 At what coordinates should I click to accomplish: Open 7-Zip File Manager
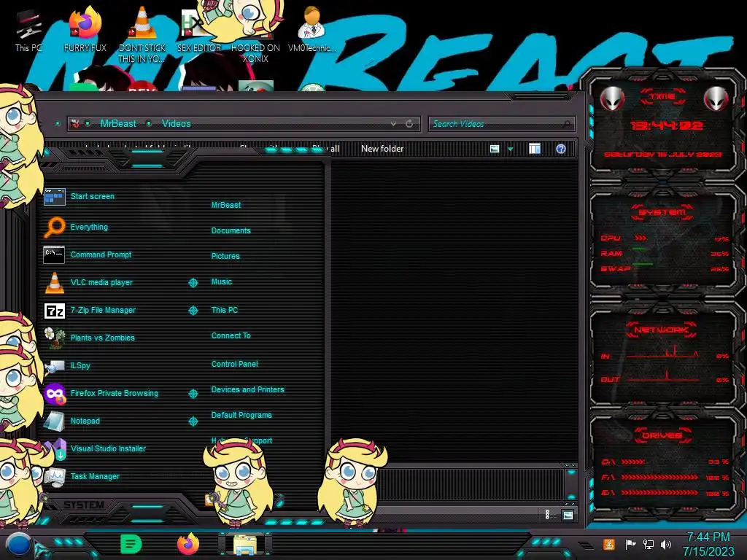click(90, 310)
